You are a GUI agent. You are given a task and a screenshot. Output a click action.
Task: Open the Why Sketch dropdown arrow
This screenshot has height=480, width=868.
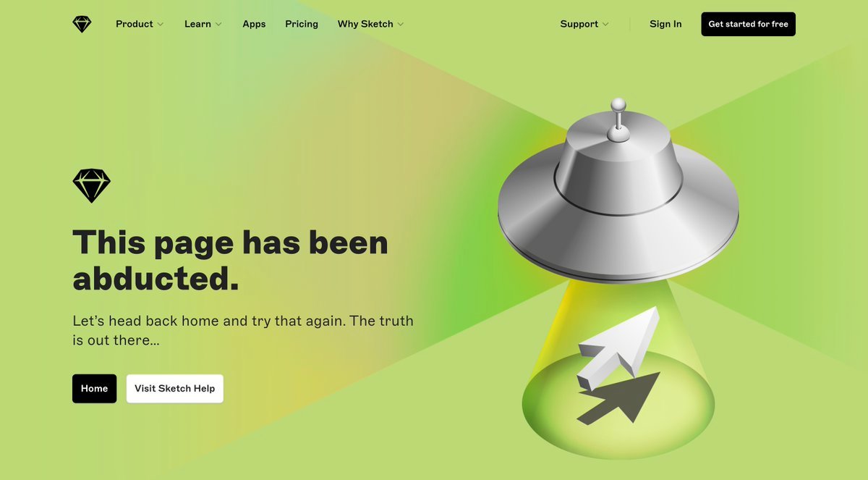pyautogui.click(x=400, y=24)
